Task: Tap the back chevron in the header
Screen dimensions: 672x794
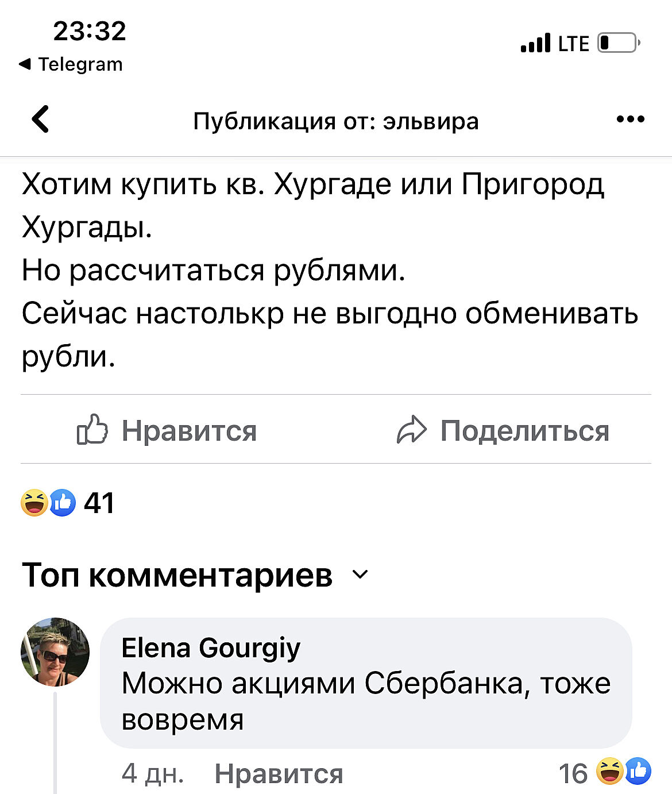Action: coord(41,120)
